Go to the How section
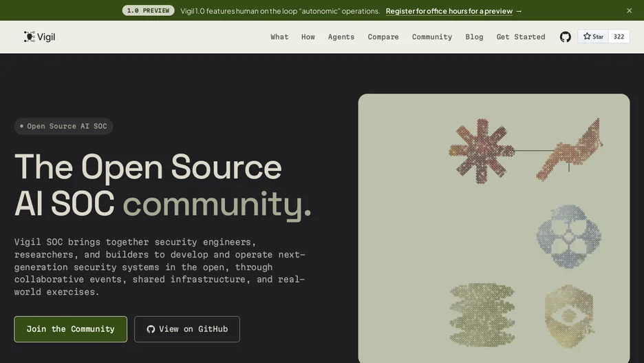This screenshot has height=363, width=644. (x=308, y=37)
